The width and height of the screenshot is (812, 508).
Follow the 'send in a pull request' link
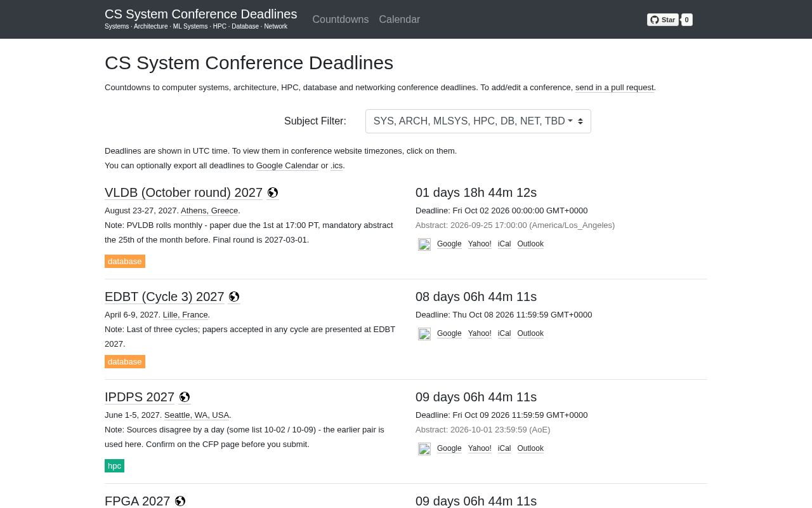click(615, 88)
